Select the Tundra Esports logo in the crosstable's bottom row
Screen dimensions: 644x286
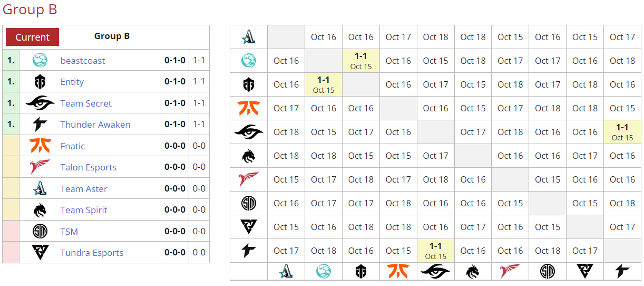pyautogui.click(x=585, y=271)
